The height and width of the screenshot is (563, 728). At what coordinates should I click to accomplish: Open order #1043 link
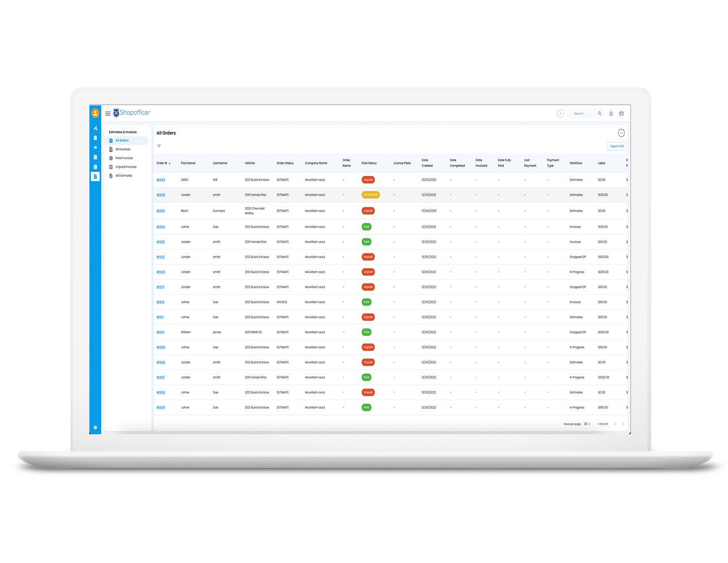click(x=160, y=180)
